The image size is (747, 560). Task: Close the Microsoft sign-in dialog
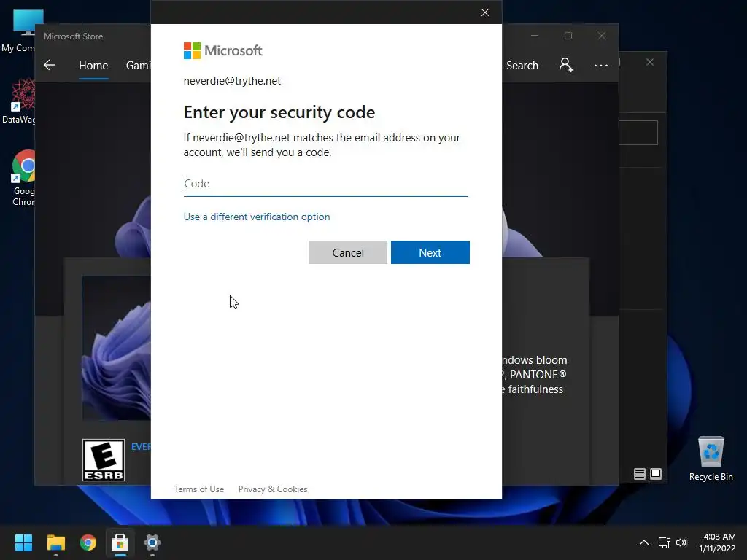pyautogui.click(x=485, y=12)
